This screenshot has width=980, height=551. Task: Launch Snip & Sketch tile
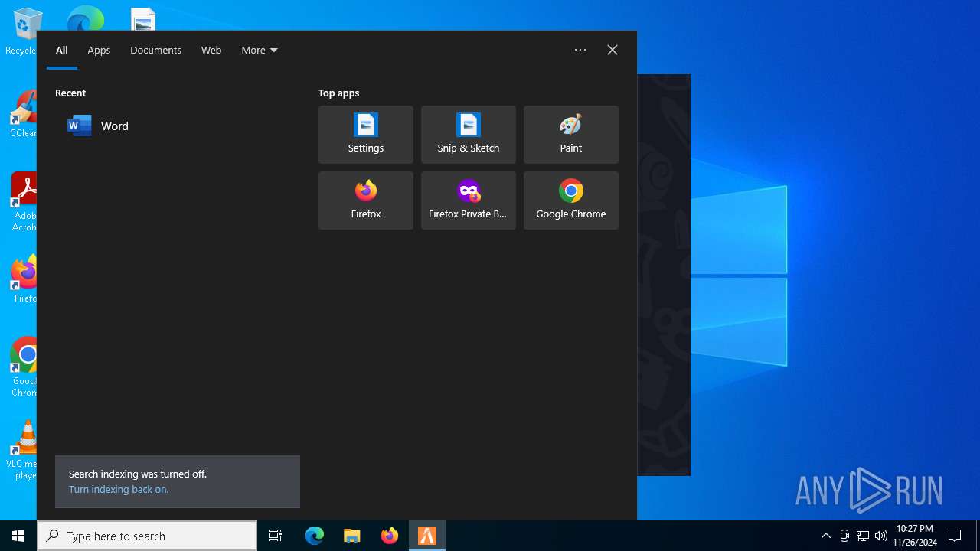[x=469, y=135]
